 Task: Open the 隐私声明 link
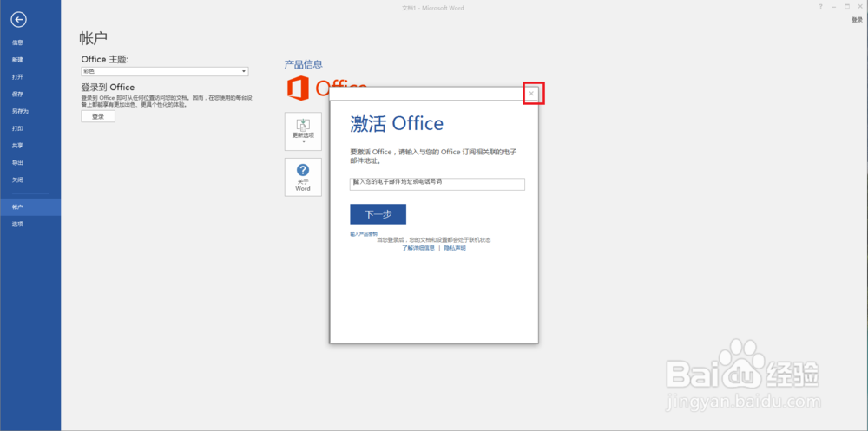tap(455, 248)
